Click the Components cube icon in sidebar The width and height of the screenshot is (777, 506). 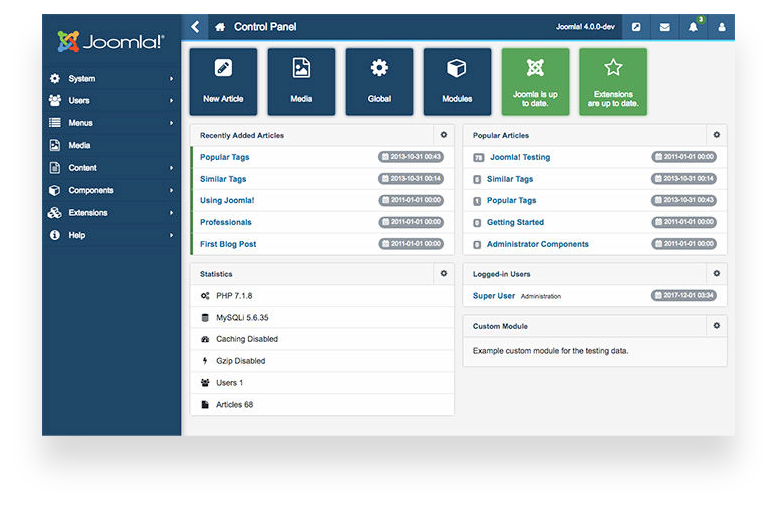pos(55,190)
